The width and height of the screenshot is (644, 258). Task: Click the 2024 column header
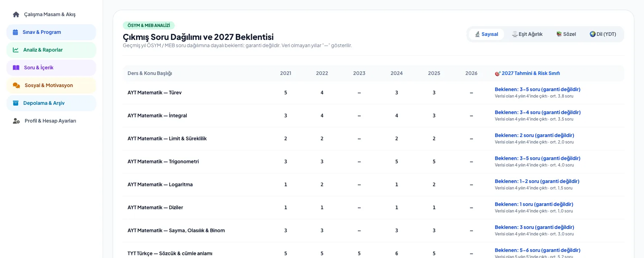(396, 73)
